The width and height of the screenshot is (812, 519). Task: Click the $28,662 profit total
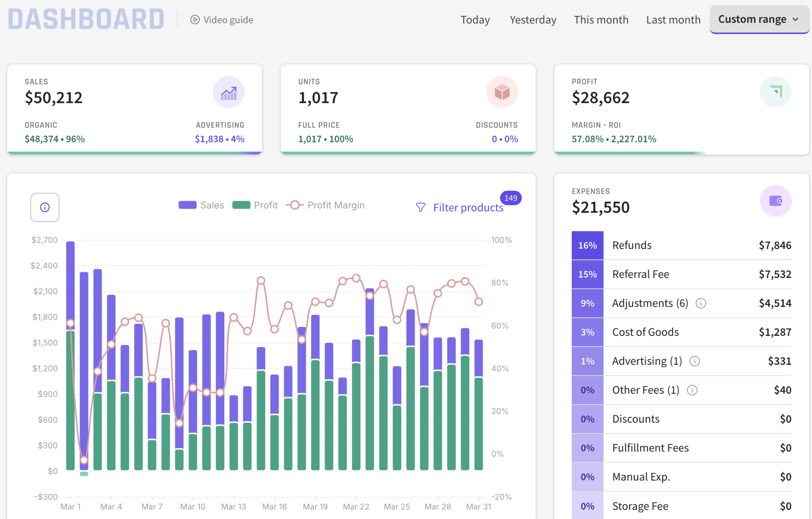click(x=600, y=98)
